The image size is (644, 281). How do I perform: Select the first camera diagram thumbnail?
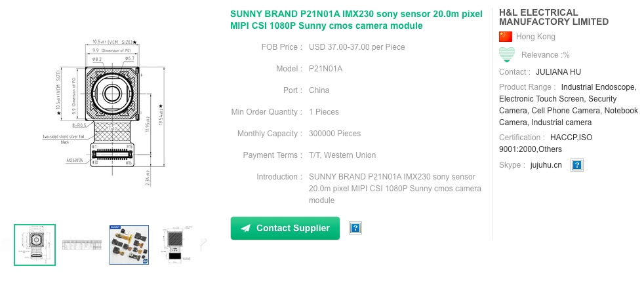pos(35,245)
